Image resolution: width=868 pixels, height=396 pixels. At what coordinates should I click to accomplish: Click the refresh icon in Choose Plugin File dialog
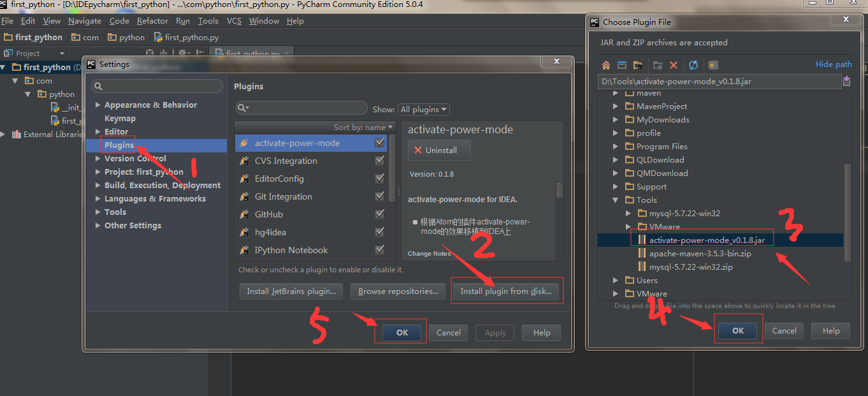click(693, 65)
